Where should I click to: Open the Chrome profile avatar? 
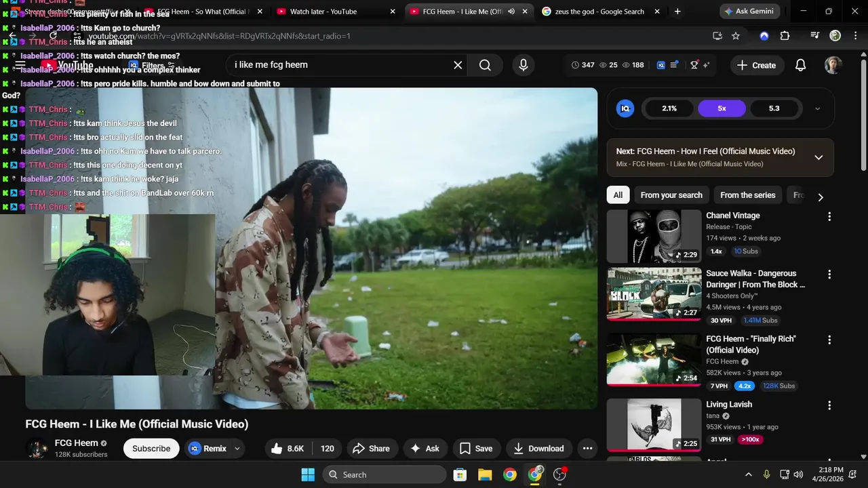[x=835, y=36]
